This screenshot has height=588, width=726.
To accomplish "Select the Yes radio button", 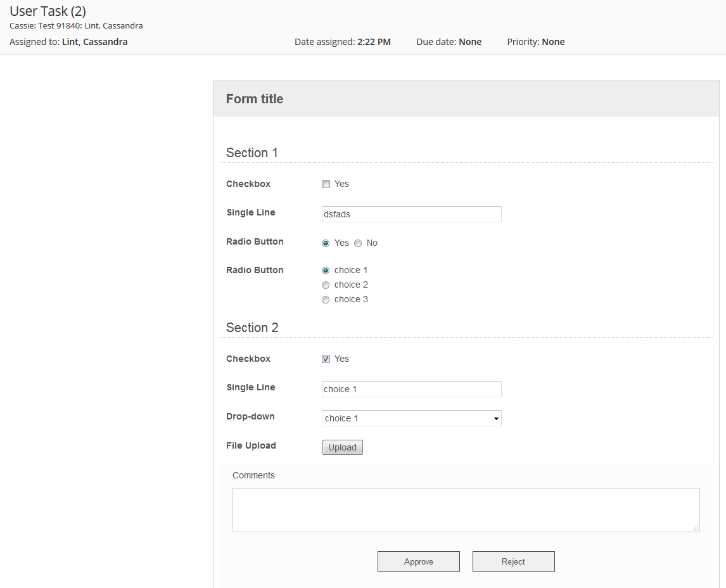I will point(326,243).
